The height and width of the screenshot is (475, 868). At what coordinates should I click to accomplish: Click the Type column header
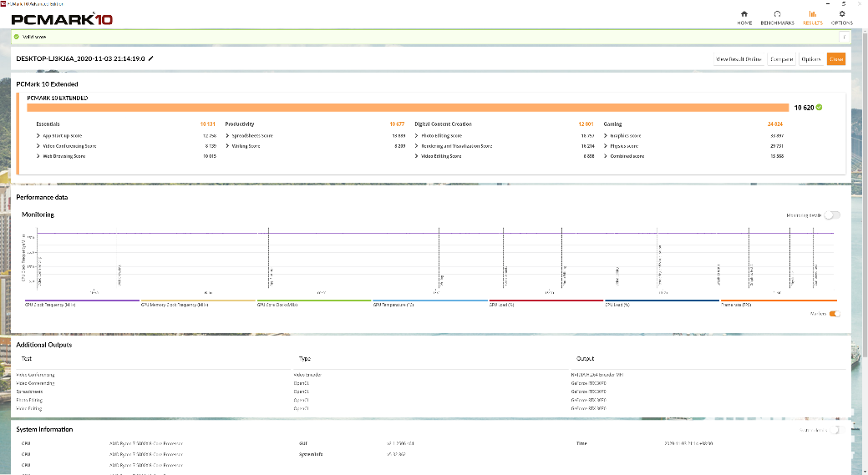coord(304,358)
